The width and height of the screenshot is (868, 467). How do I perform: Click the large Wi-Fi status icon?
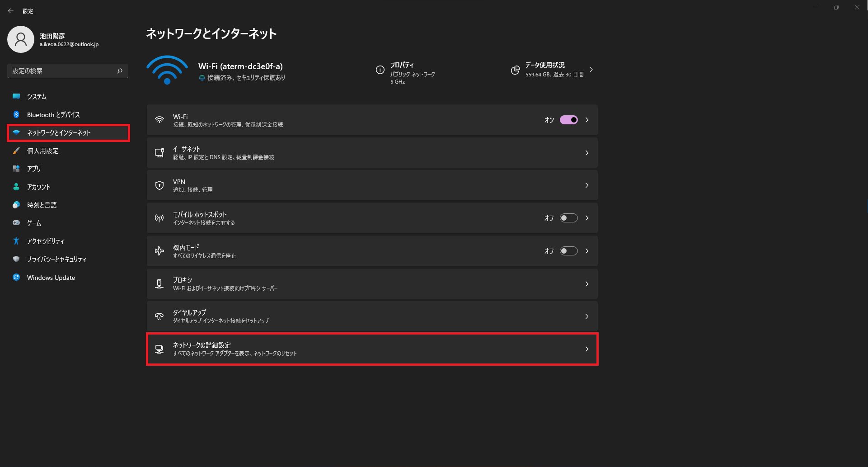pyautogui.click(x=167, y=70)
